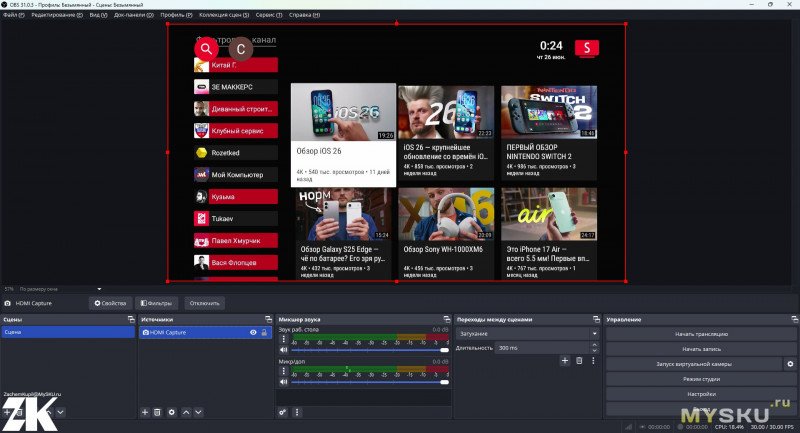Move source down in Источники list

click(198, 412)
